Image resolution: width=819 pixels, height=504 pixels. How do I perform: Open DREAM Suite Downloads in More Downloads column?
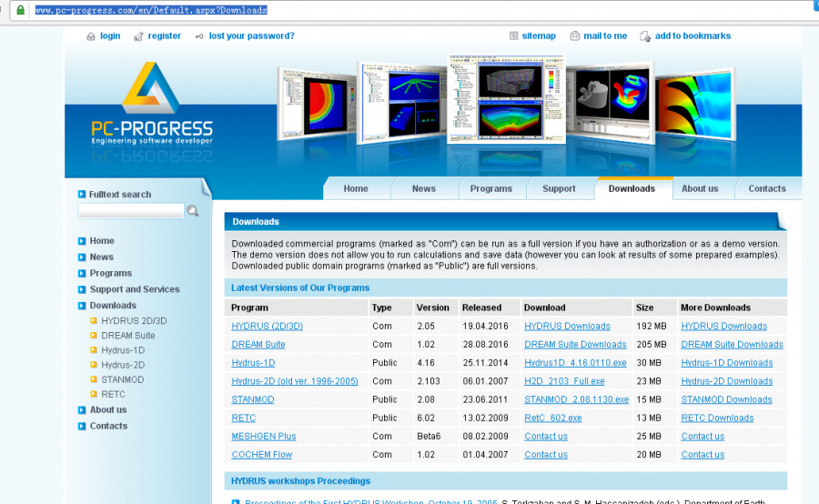732,344
